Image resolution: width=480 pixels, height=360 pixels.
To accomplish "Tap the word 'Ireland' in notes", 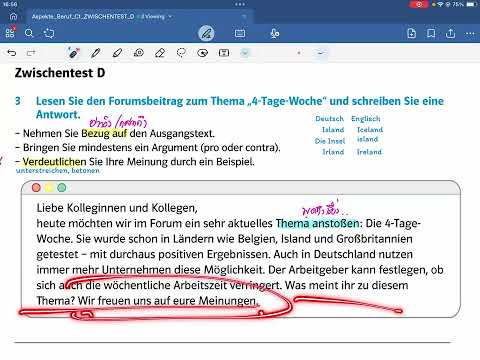I will [x=369, y=152].
